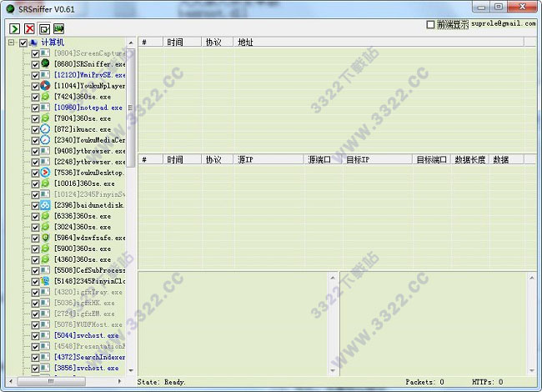This screenshot has width=542, height=392.
Task: Click the icon of [12120]WmiPrvSE.exe
Action: tap(45, 75)
